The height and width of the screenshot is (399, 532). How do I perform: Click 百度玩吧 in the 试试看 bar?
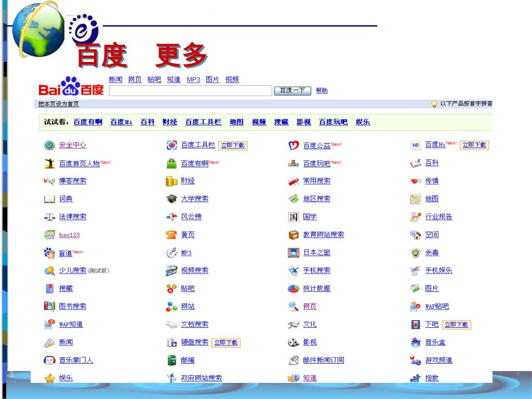point(333,122)
